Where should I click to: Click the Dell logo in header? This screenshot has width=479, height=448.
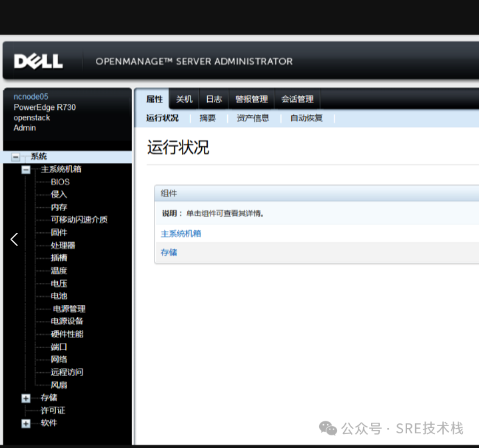coord(38,61)
